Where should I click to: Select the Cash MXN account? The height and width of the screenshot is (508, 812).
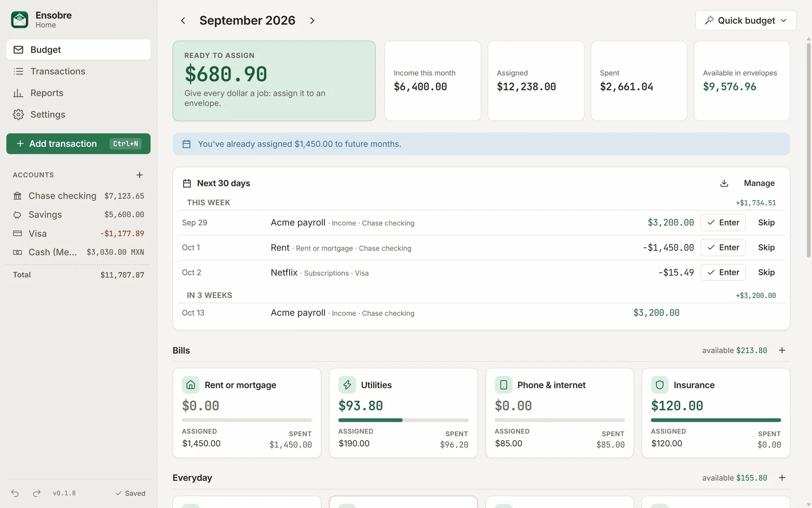(x=78, y=252)
